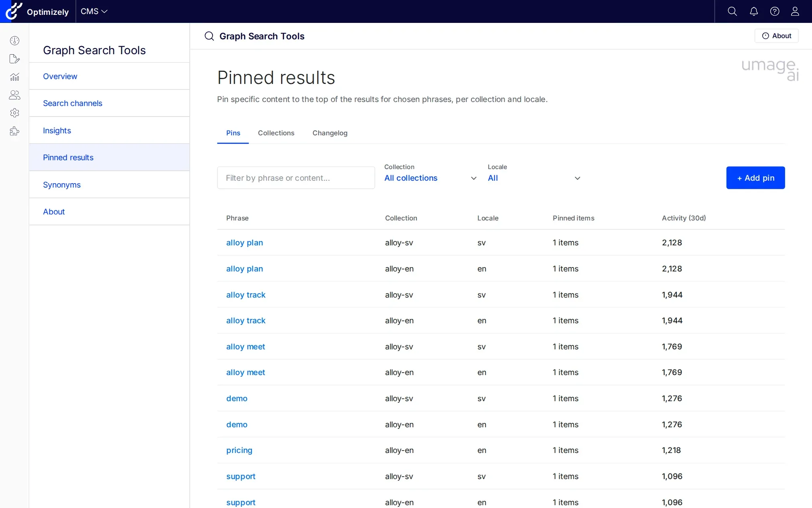812x508 pixels.
Task: Expand the CMS product switcher
Action: (94, 11)
